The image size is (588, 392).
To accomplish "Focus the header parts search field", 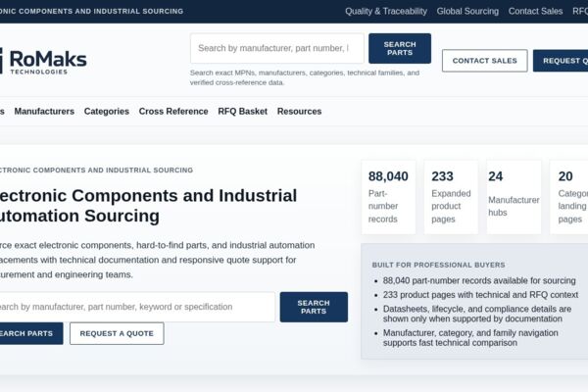I will click(x=277, y=48).
